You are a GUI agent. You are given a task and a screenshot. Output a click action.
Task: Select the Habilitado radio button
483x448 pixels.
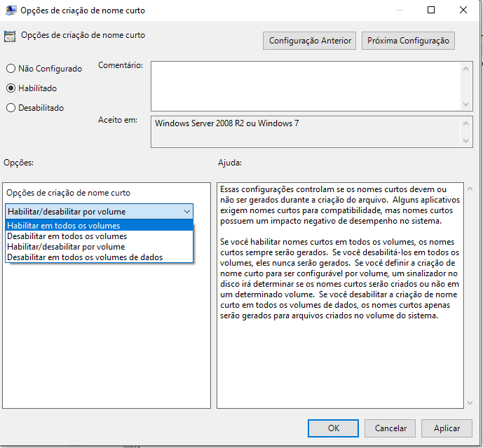[11, 88]
